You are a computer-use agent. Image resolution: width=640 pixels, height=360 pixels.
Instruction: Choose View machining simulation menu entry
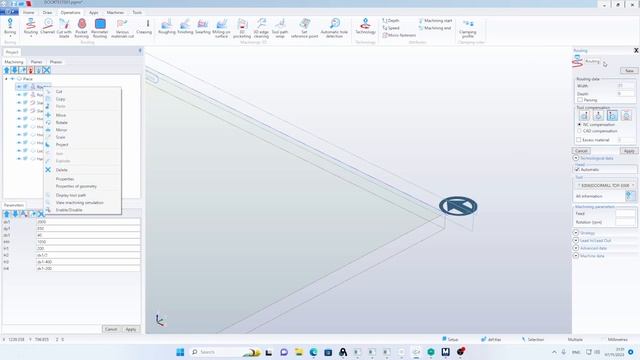80,202
